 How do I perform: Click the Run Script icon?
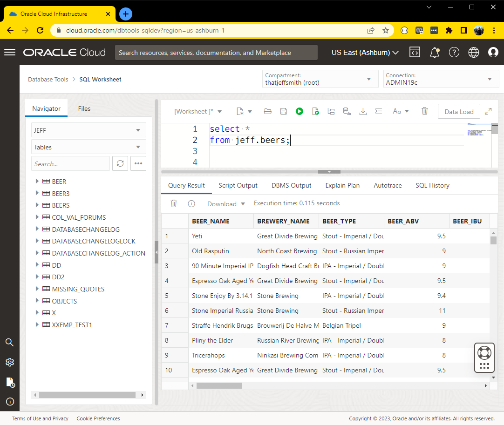[315, 111]
